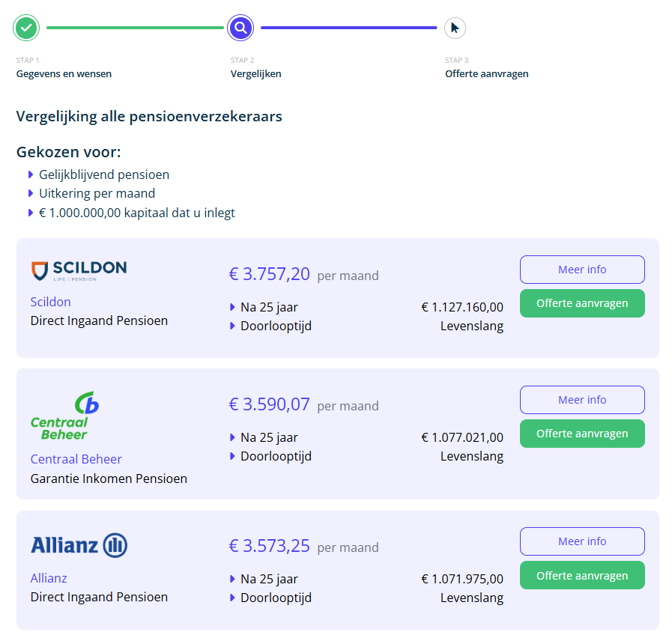Click 'Offerte aanvragen' for Scildon

tap(582, 303)
